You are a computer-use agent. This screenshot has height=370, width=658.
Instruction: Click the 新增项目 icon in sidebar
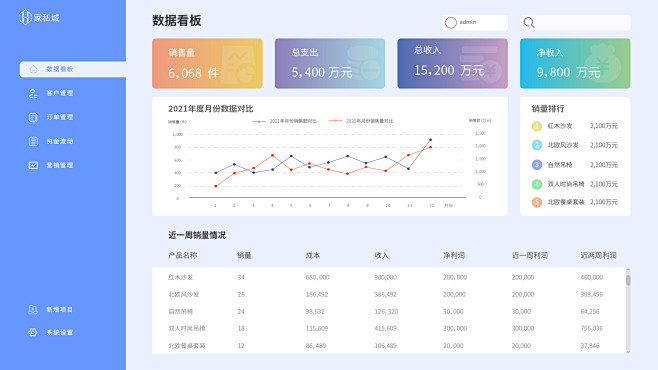(x=33, y=310)
